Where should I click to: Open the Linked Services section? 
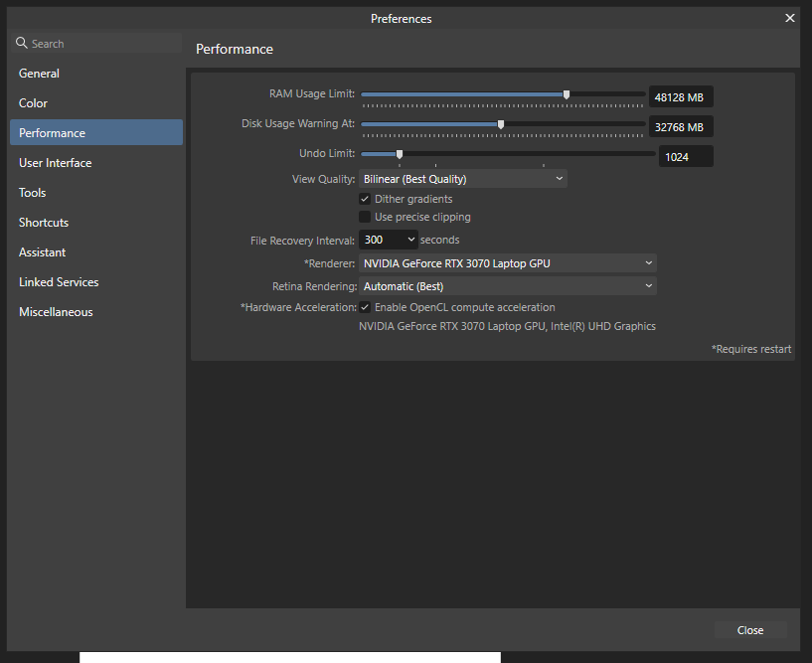(59, 282)
